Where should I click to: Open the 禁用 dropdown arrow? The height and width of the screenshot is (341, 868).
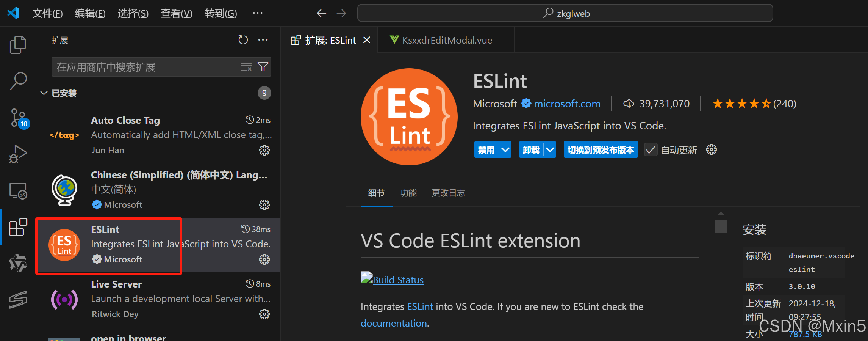(505, 150)
